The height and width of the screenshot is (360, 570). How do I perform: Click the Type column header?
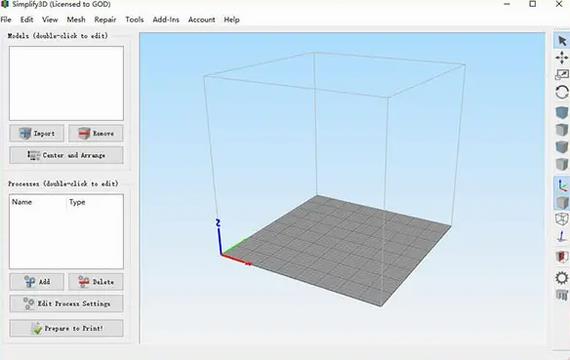(77, 202)
